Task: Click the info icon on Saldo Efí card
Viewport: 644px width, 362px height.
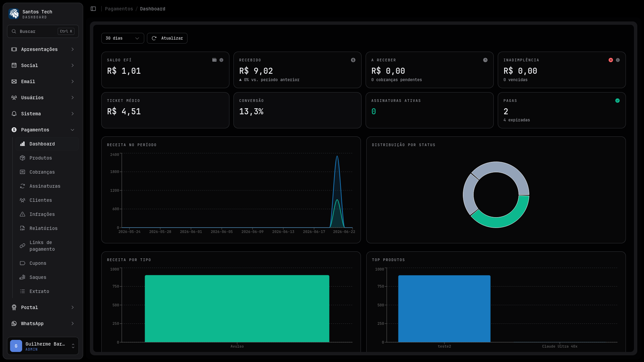Action: coord(221,60)
